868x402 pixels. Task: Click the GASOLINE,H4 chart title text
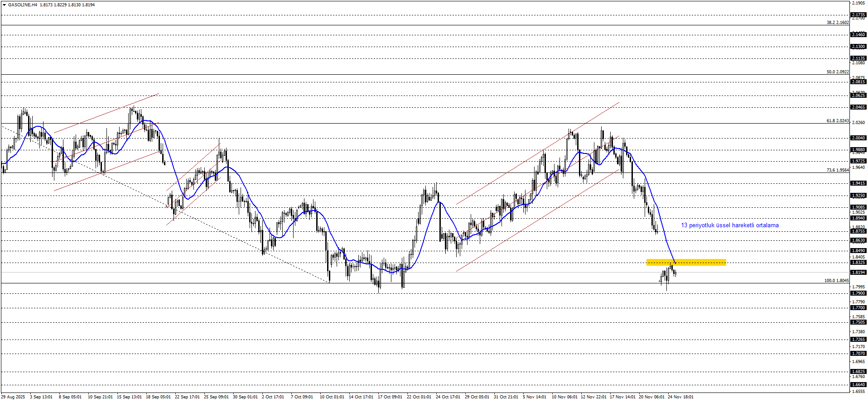[22, 5]
